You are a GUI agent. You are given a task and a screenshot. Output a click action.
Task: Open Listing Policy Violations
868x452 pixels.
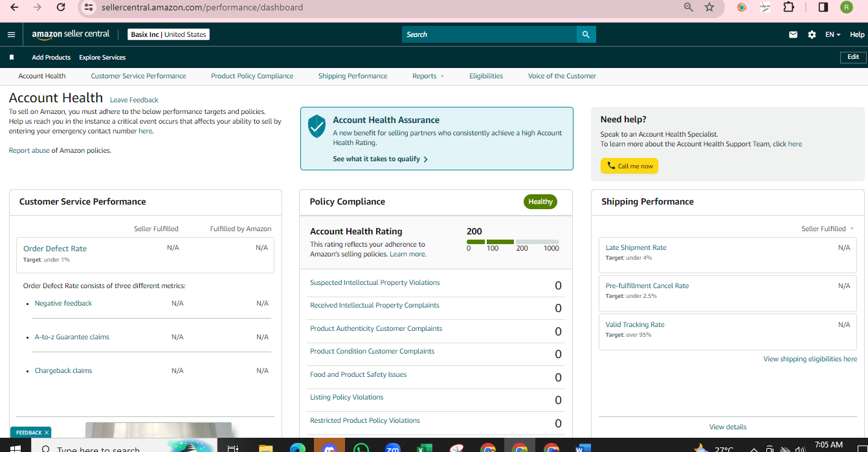(346, 397)
